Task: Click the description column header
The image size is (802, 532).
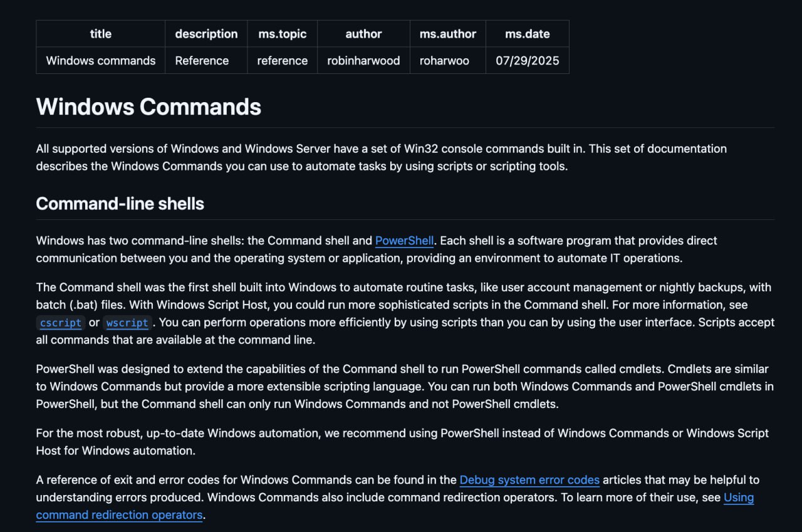Action: [x=206, y=34]
